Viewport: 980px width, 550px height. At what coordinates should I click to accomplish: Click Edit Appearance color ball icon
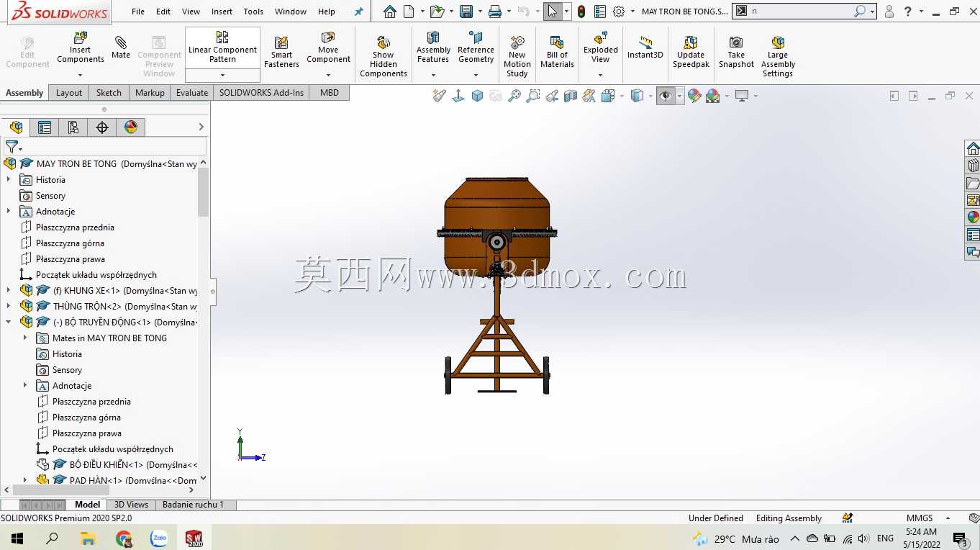point(694,96)
